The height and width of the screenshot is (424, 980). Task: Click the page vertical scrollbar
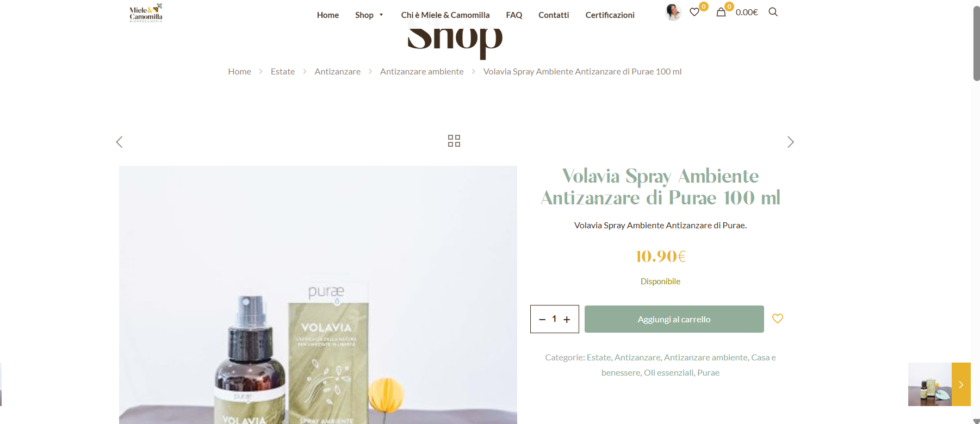point(976,212)
